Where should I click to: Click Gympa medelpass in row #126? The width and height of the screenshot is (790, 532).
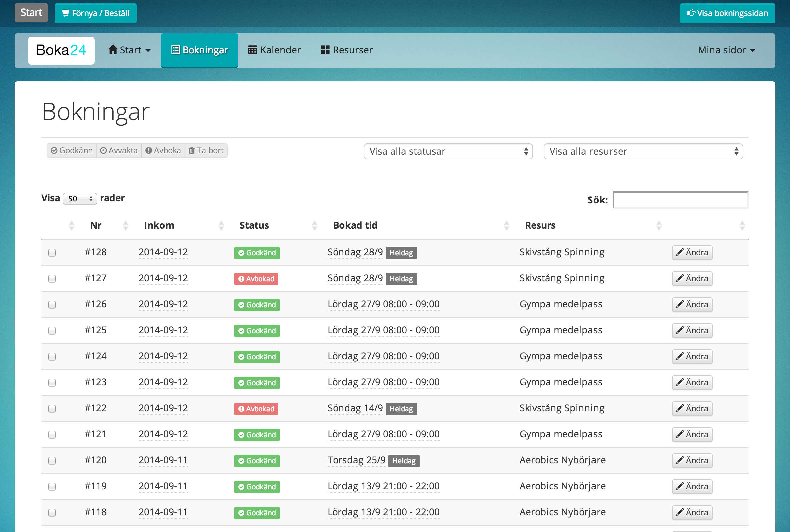click(x=561, y=304)
